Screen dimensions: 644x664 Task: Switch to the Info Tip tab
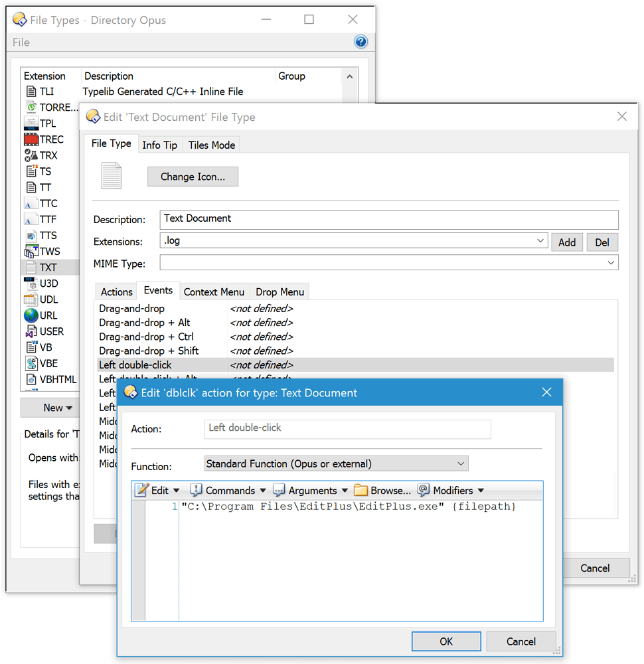(159, 144)
